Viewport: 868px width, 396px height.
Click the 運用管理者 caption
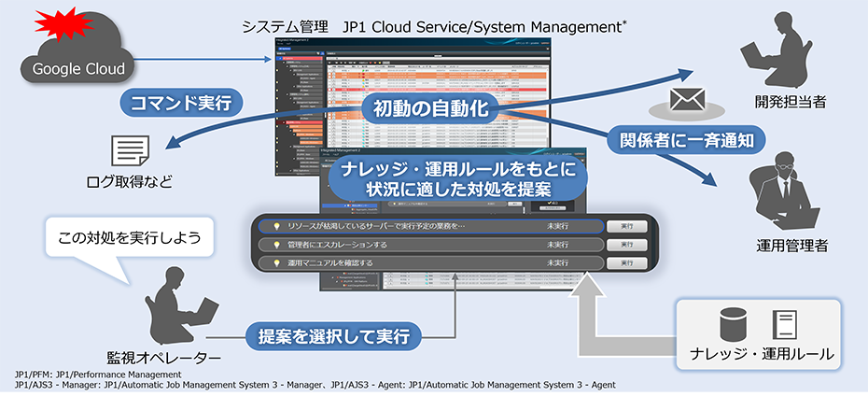point(792,246)
